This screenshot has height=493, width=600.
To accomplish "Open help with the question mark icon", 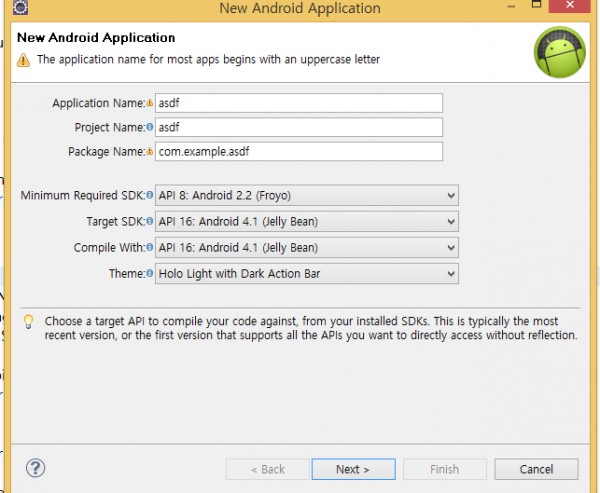I will point(36,468).
